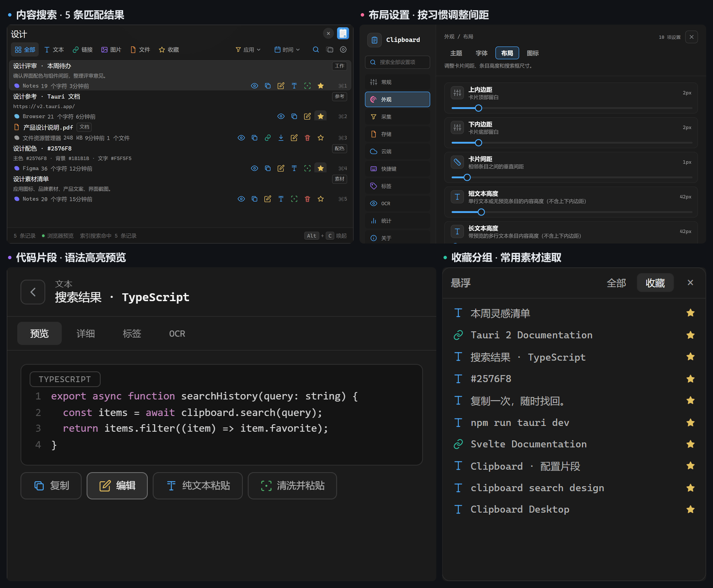Open OCR settings in sidebar

click(x=397, y=204)
